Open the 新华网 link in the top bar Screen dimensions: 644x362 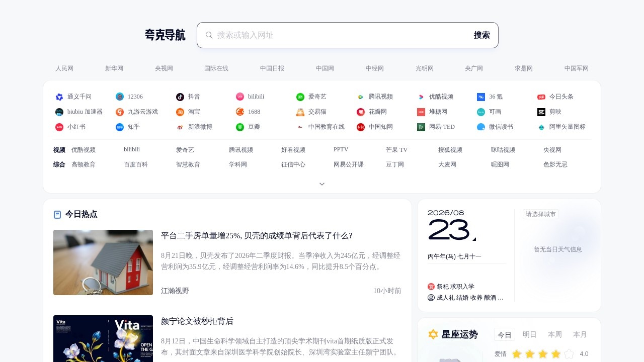tap(114, 68)
